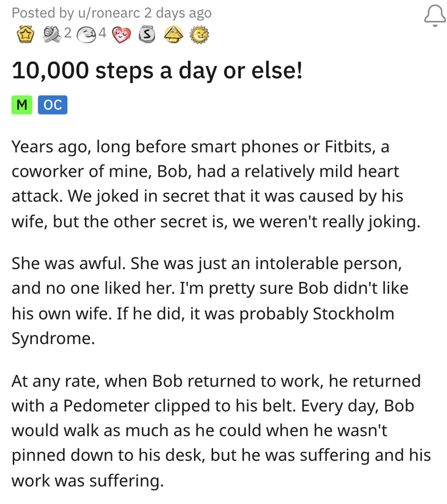Click the handshake award icon
This screenshot has width=447, height=504.
coord(54,34)
